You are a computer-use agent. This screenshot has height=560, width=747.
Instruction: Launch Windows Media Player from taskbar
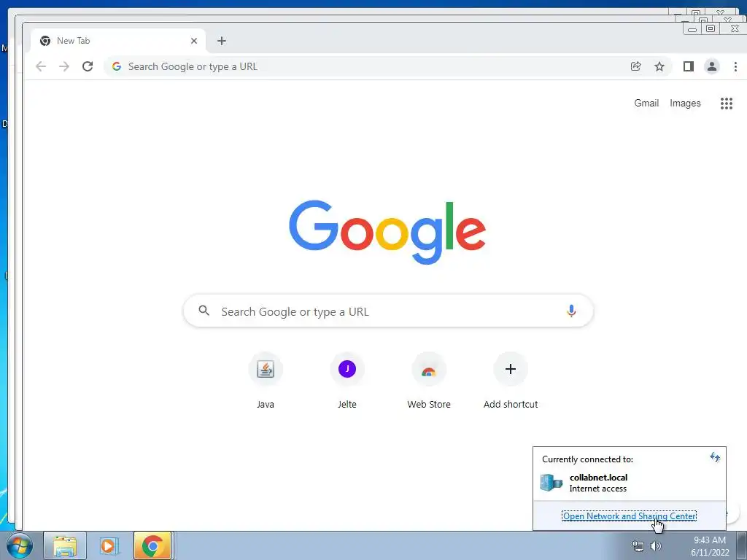(109, 545)
